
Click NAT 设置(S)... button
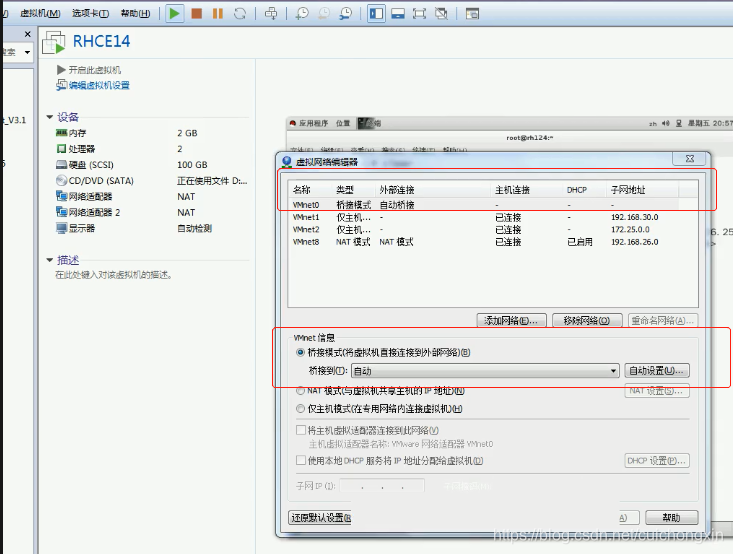[x=657, y=391]
